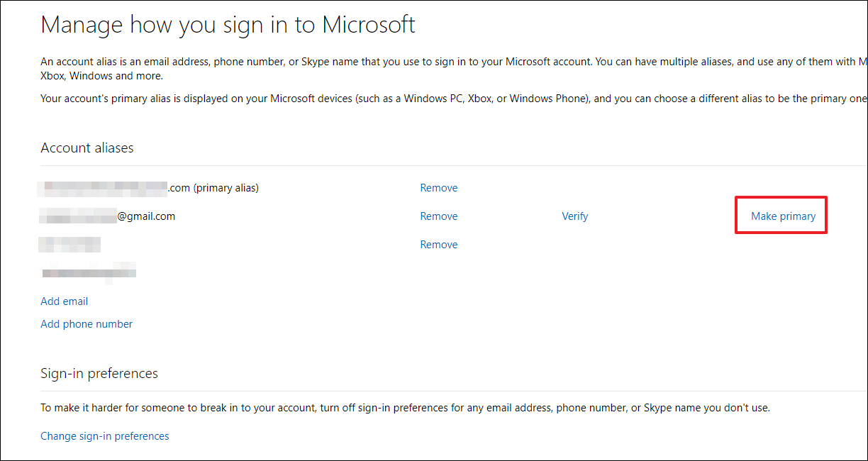868x461 pixels.
Task: Select the third alias in the list
Action: 70,244
